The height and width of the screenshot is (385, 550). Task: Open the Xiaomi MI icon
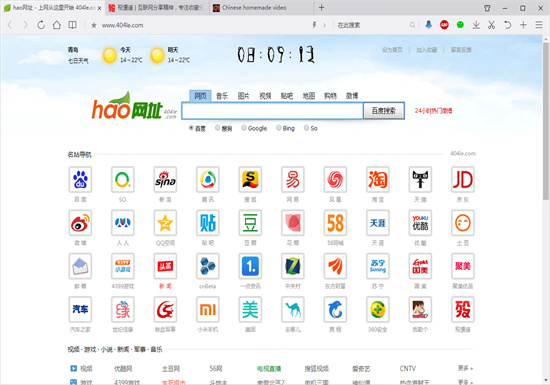208,309
